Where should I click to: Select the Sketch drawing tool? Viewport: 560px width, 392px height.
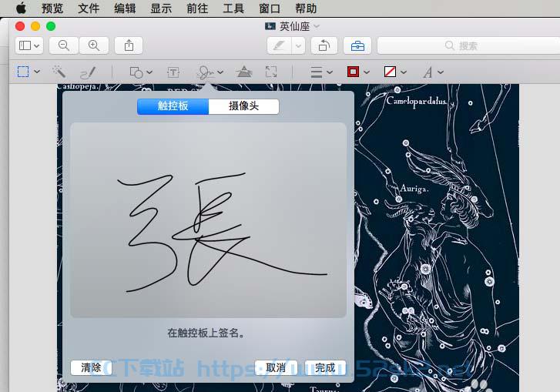tap(88, 72)
